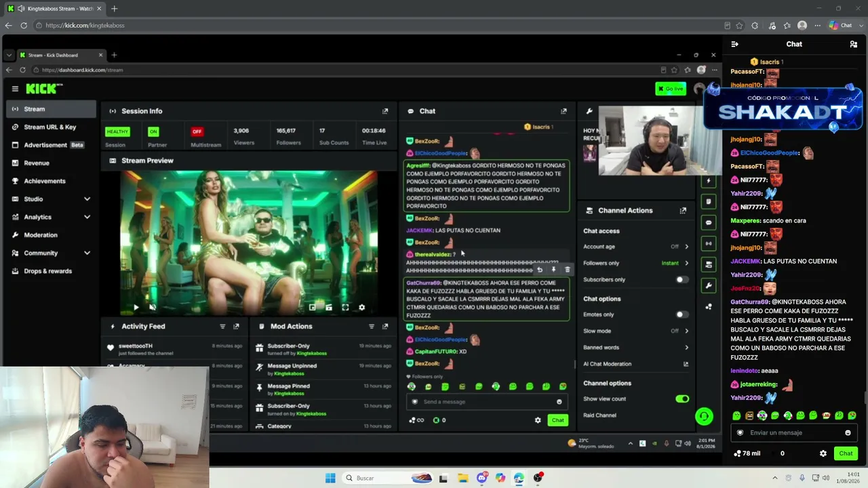The height and width of the screenshot is (488, 868).
Task: Open Stream URL & Key page
Action: 52,127
